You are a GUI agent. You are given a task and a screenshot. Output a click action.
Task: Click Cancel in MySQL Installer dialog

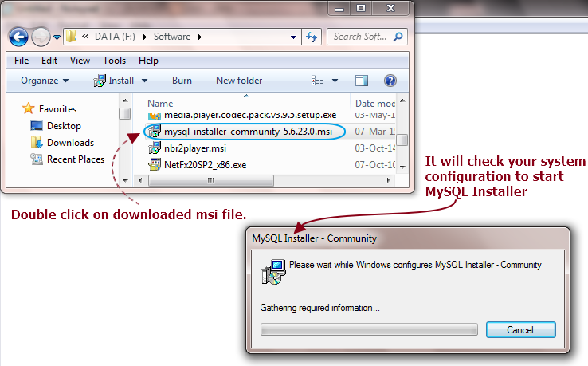pyautogui.click(x=520, y=329)
